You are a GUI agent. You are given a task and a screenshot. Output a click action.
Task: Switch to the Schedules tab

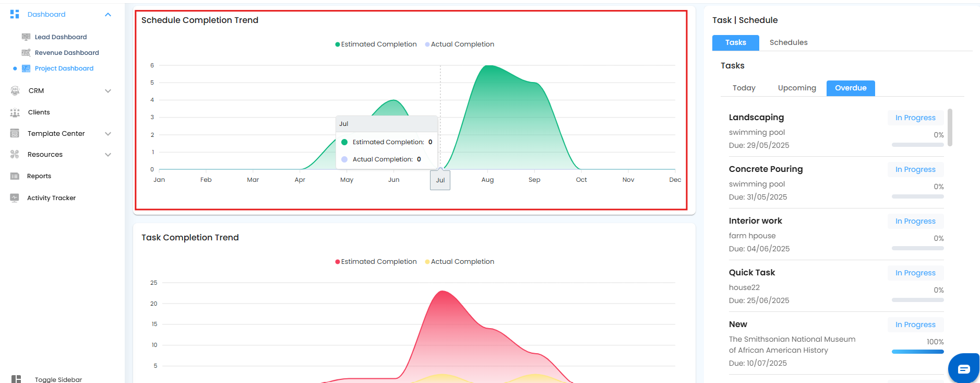pos(788,42)
